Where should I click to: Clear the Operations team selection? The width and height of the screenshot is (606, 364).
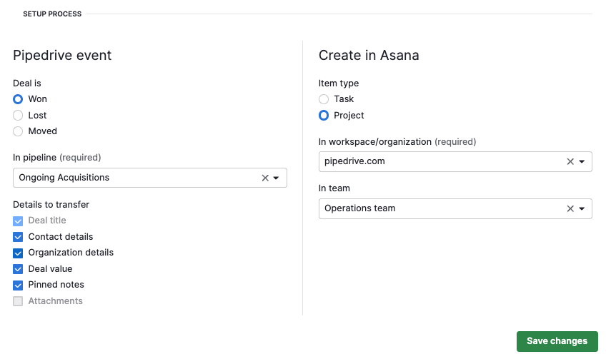(570, 209)
